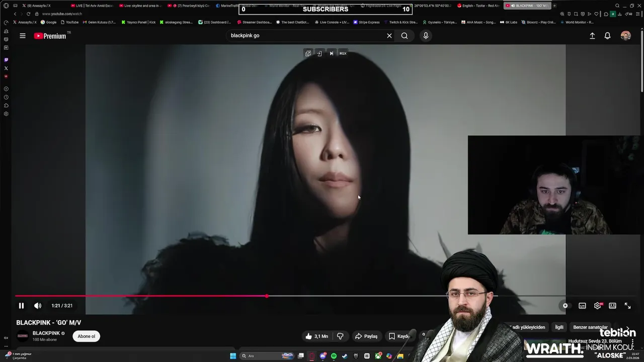Viewport: 644px width, 362px height.
Task: Click the browser reload button
Action: [29, 14]
